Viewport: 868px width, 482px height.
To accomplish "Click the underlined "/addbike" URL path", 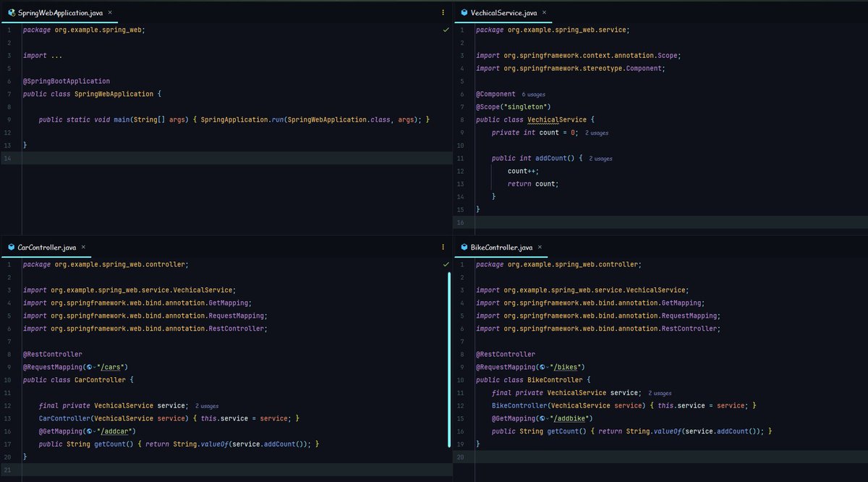I will pyautogui.click(x=569, y=418).
